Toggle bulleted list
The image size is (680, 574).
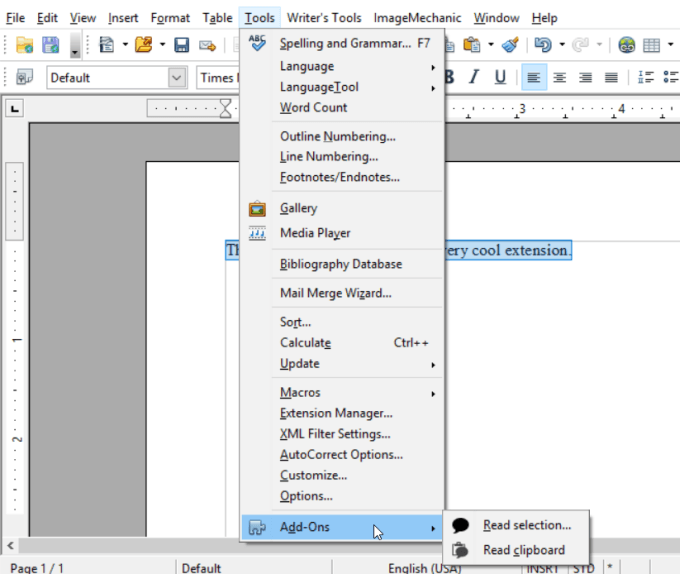tap(671, 78)
